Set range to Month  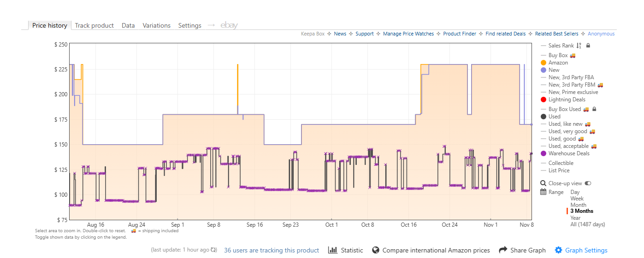click(x=579, y=205)
